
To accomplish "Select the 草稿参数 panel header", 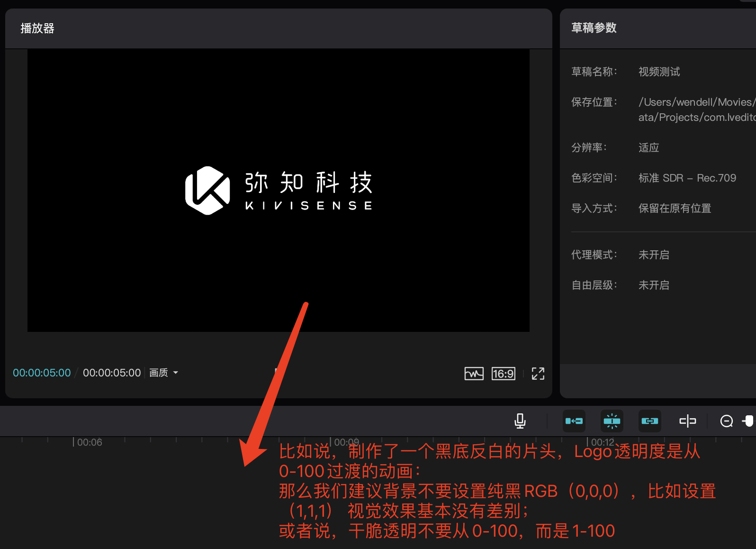I will pyautogui.click(x=594, y=28).
